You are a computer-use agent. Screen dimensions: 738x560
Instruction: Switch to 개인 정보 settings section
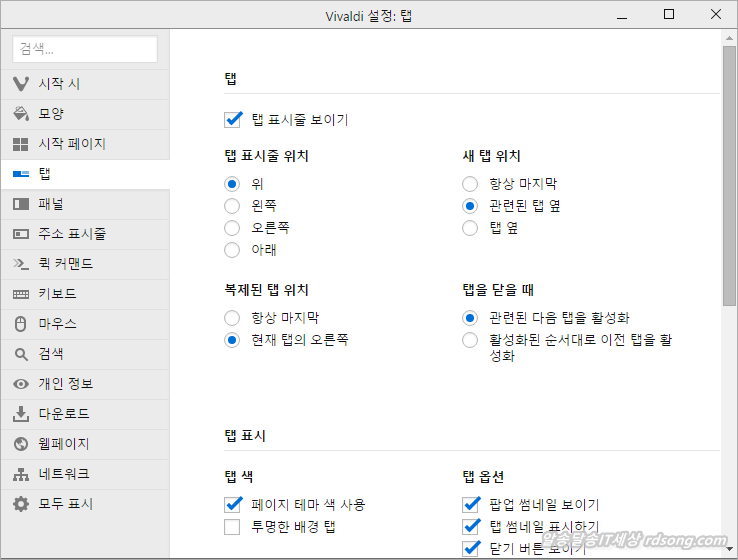click(x=66, y=384)
